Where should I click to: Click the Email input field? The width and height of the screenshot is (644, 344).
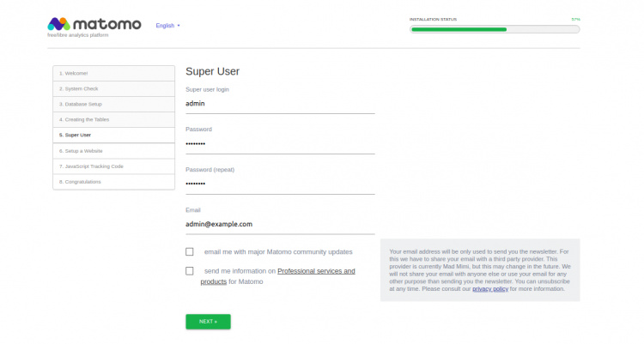point(280,224)
